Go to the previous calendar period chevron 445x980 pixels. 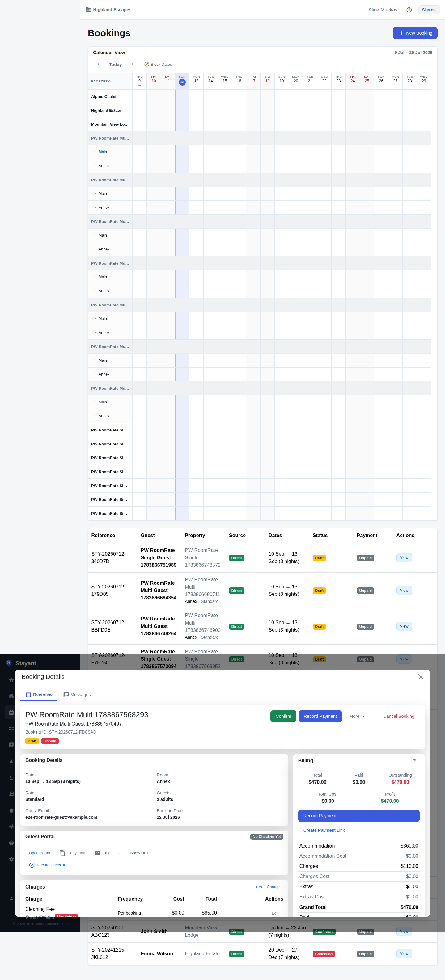[x=99, y=64]
